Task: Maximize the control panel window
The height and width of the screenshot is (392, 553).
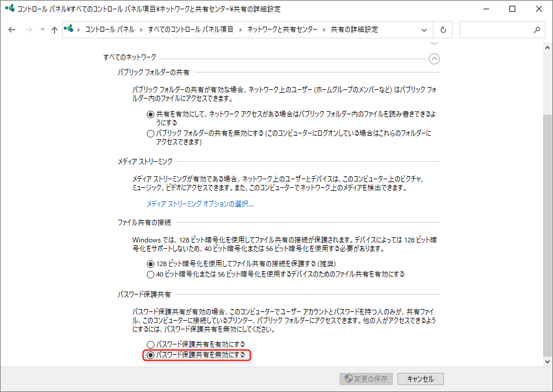Action: (512, 9)
